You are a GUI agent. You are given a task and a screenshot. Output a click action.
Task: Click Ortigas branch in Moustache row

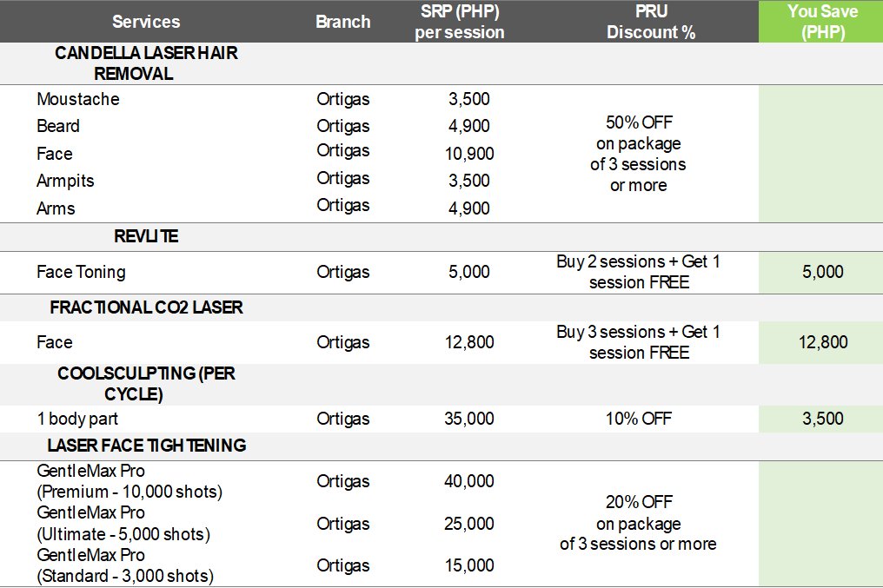coord(343,99)
